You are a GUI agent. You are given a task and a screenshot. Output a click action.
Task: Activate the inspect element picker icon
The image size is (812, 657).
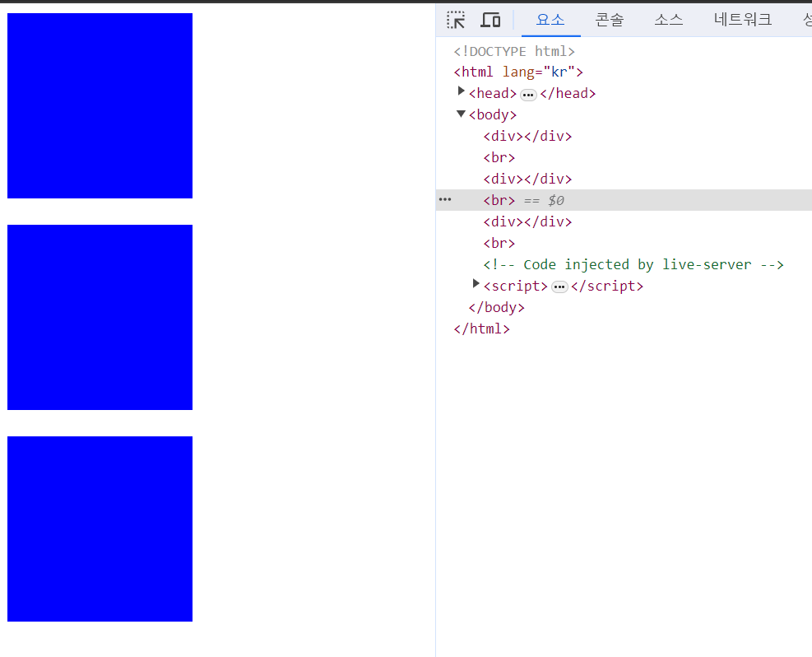pyautogui.click(x=456, y=21)
